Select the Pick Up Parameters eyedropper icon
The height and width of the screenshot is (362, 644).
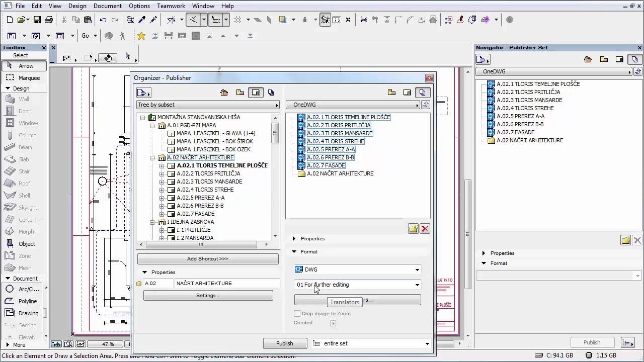tap(142, 20)
